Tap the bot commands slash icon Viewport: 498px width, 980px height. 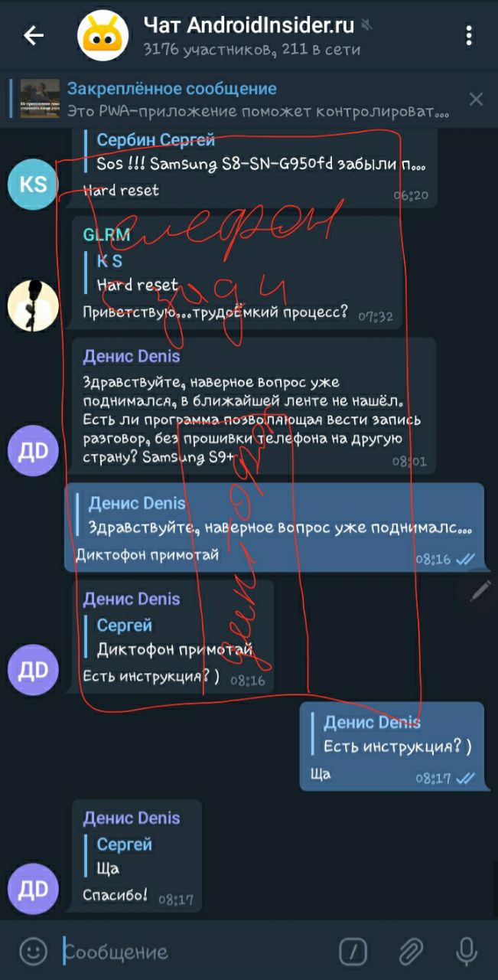(353, 952)
